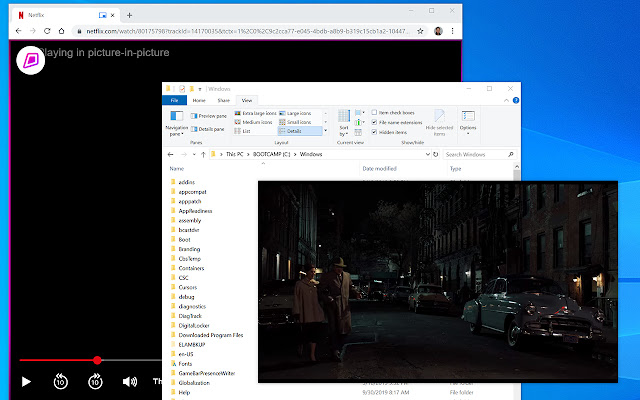
Task: Click the round pink picture-in-picture extension icon
Action: (31, 60)
